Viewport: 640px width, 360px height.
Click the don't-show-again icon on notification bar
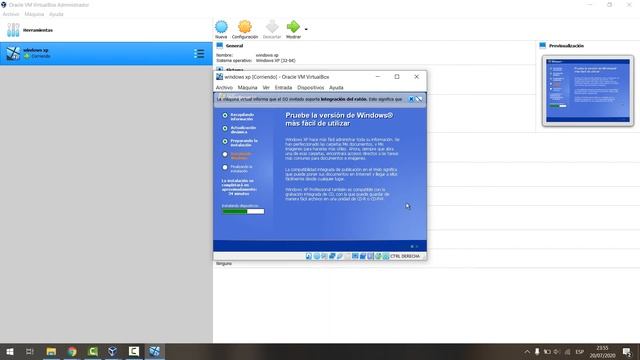click(419, 99)
